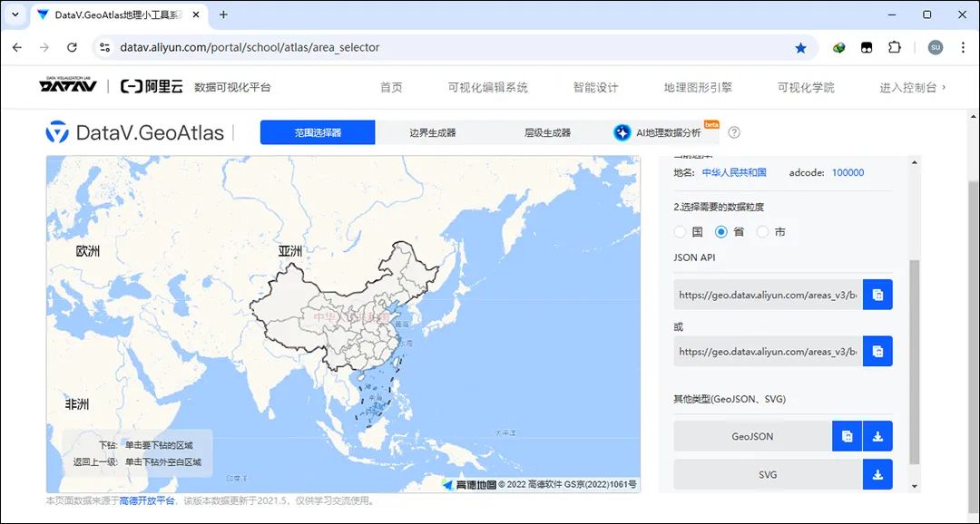Click the adcode value 100000
This screenshot has height=524, width=980.
848,172
